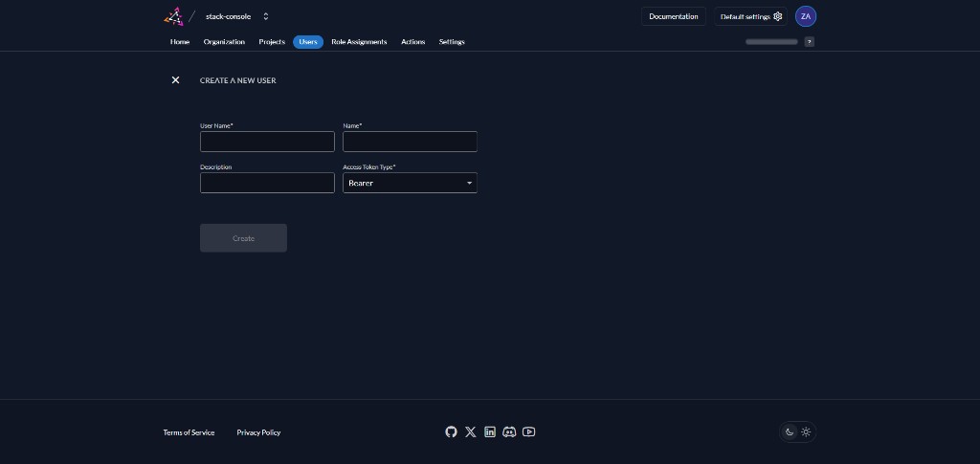This screenshot has height=464, width=980.
Task: Open the LinkedIn icon link
Action: point(490,432)
